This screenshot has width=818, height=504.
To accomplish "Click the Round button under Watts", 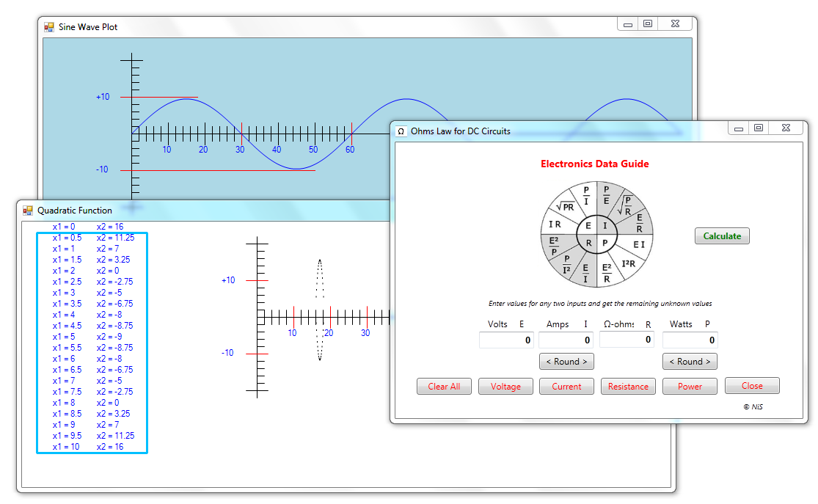I will click(690, 362).
